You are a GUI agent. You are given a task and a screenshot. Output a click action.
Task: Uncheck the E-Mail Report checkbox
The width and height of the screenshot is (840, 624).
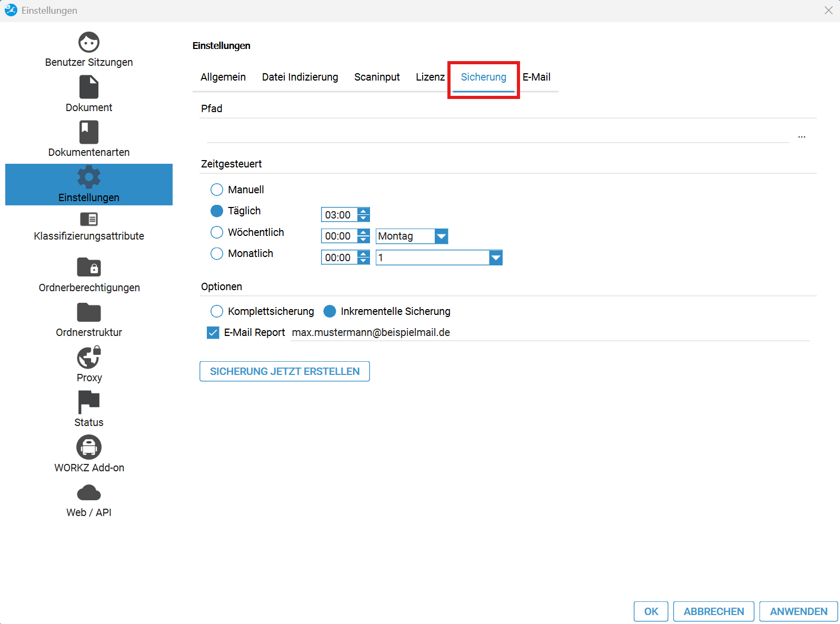(x=213, y=333)
